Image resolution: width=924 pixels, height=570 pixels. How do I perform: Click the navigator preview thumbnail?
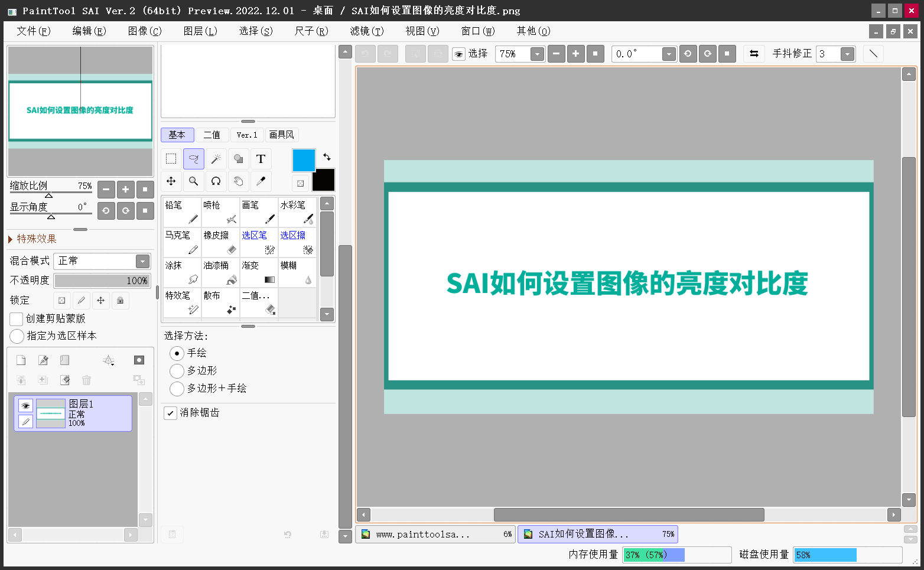tap(80, 111)
